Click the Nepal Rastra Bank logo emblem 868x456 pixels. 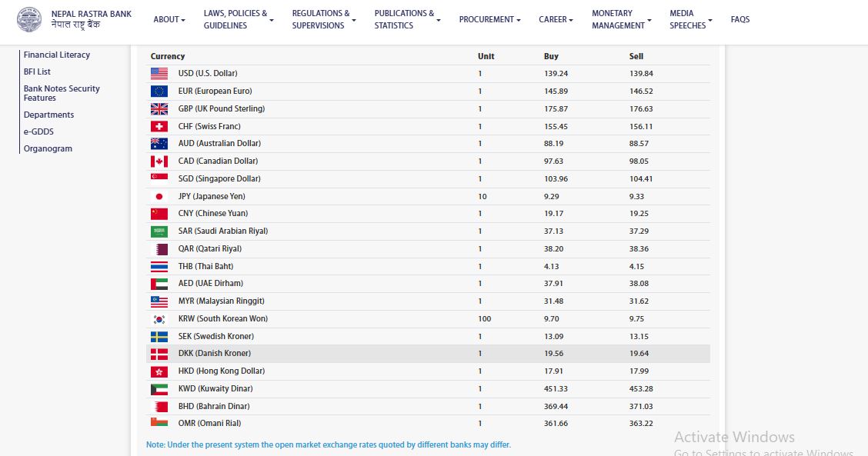coord(28,19)
